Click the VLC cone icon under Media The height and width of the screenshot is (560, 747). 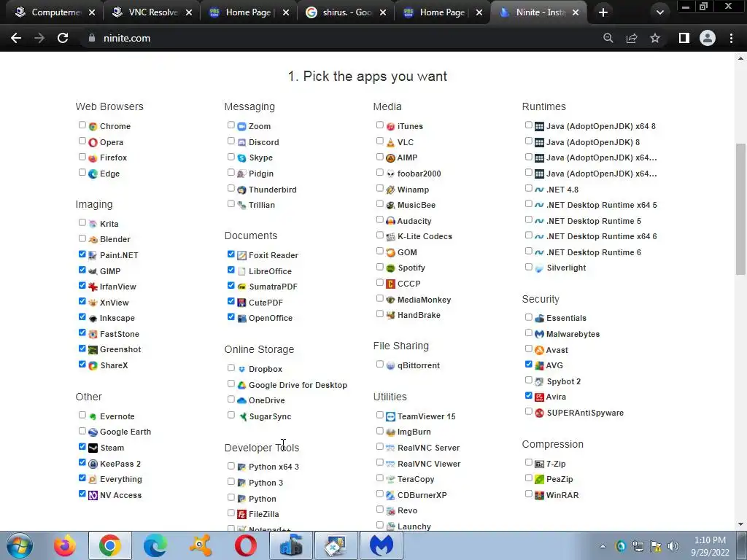coord(391,142)
